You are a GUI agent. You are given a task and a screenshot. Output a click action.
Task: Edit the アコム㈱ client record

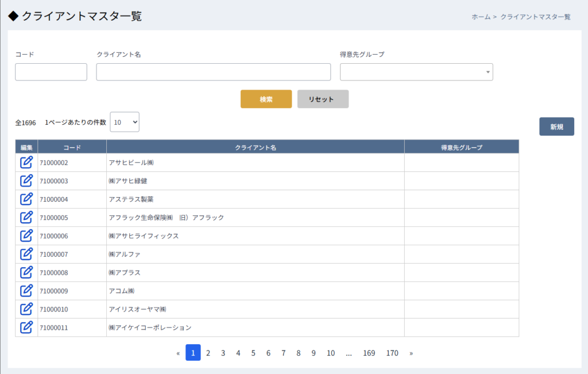coord(26,291)
